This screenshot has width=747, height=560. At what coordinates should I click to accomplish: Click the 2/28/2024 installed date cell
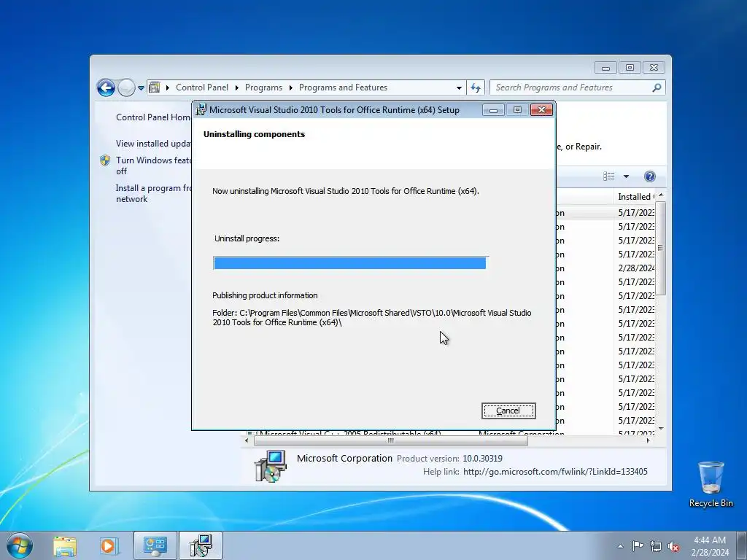636,268
